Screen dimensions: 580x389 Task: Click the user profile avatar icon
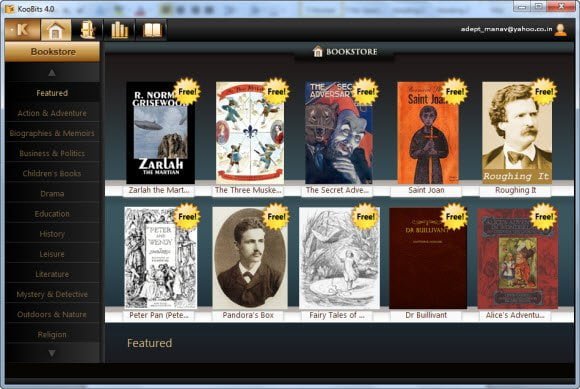click(x=561, y=30)
